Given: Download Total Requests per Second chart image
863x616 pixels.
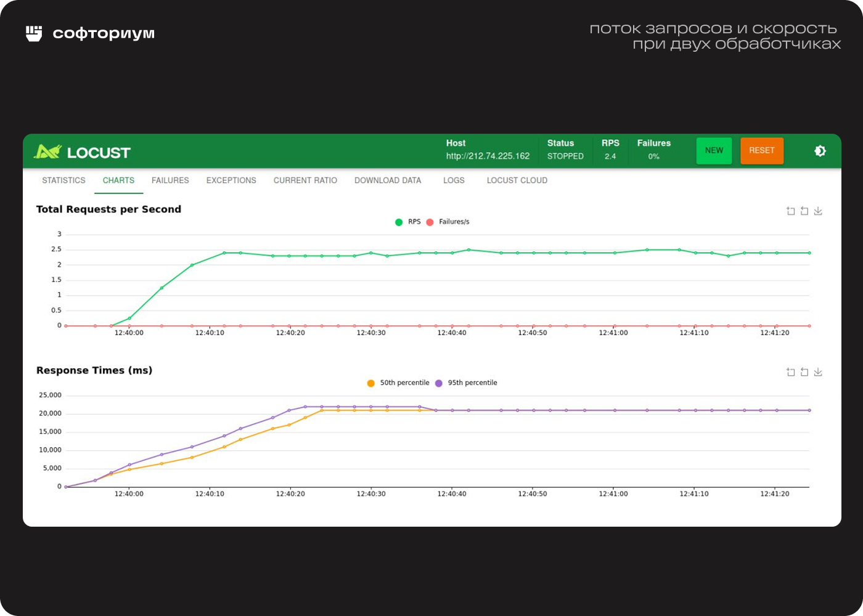Looking at the screenshot, I should pyautogui.click(x=818, y=211).
